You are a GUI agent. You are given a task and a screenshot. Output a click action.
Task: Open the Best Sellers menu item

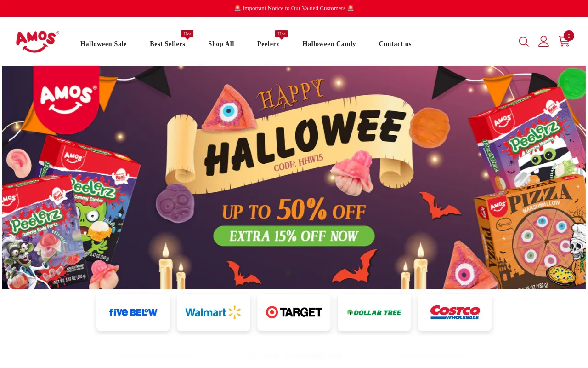[168, 44]
